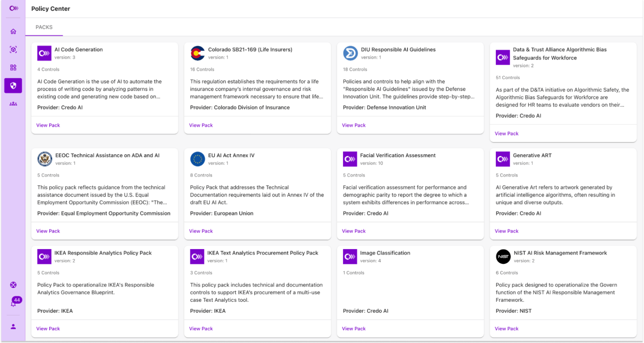The height and width of the screenshot is (343, 644).
Task: Click the help lifebuoy icon
Action: click(13, 285)
